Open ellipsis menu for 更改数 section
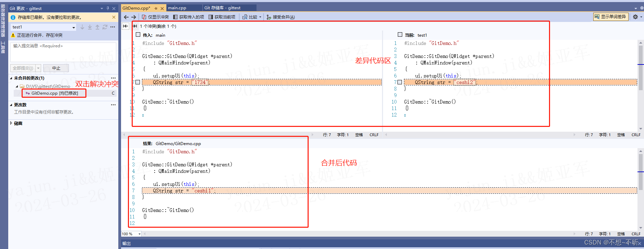This screenshot has width=644, height=249. pyautogui.click(x=113, y=105)
